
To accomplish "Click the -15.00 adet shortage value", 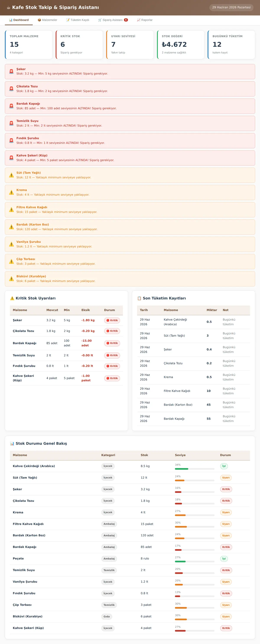I will (86, 343).
